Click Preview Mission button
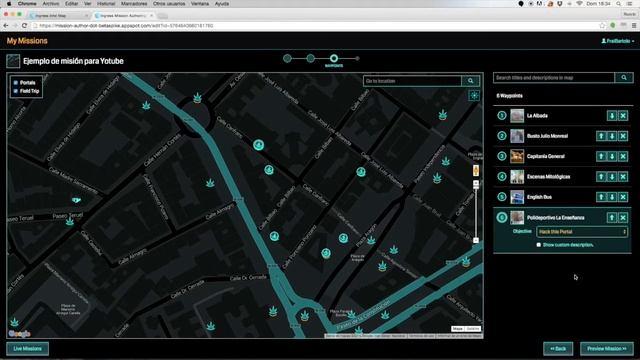640x360 pixels. click(607, 349)
